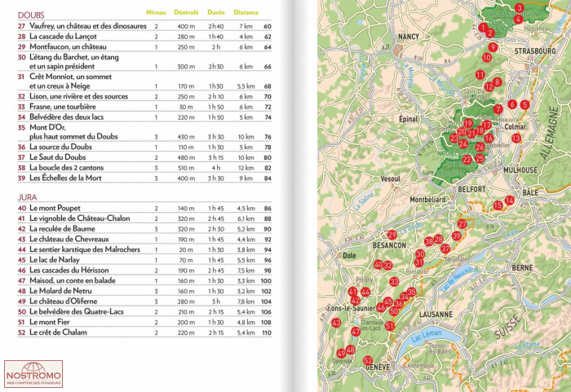The width and height of the screenshot is (571, 392).
Task: Click map marker number 47
Action: (356, 332)
